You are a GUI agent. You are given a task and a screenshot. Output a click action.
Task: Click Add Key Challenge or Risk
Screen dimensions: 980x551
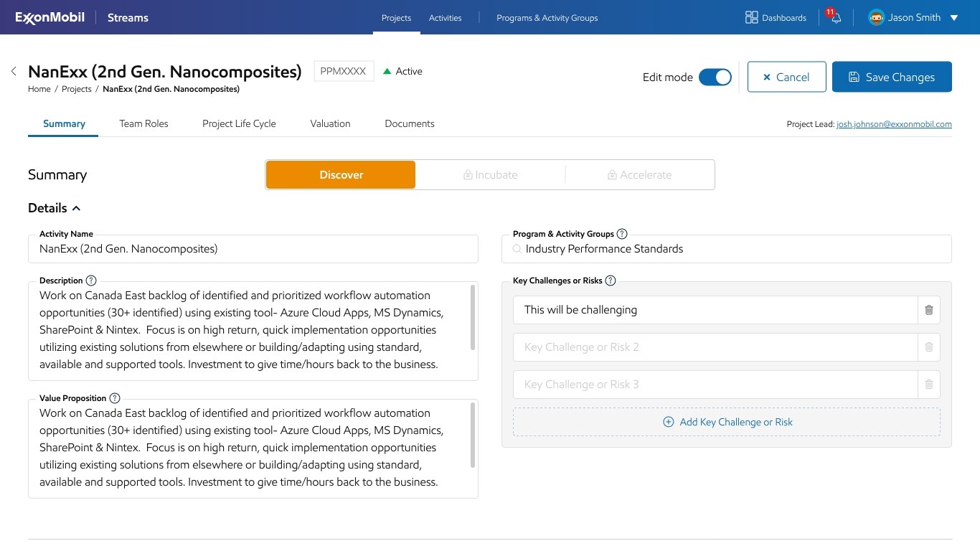coord(727,422)
